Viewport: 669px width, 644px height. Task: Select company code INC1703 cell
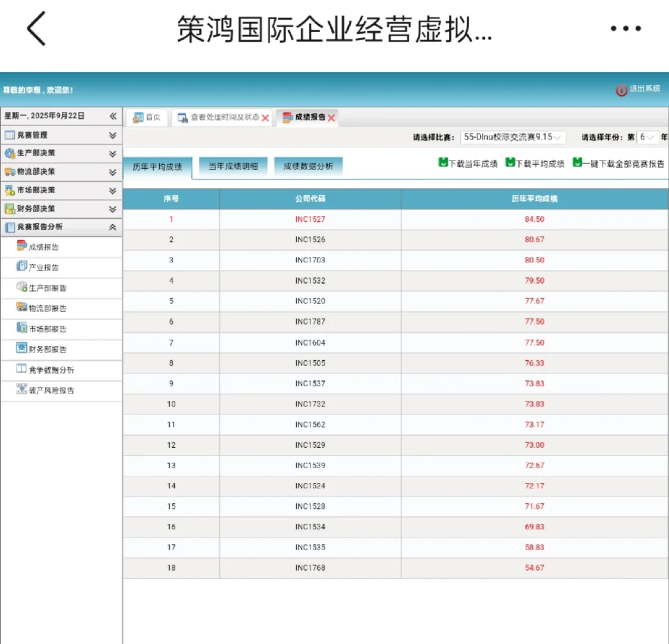310,261
